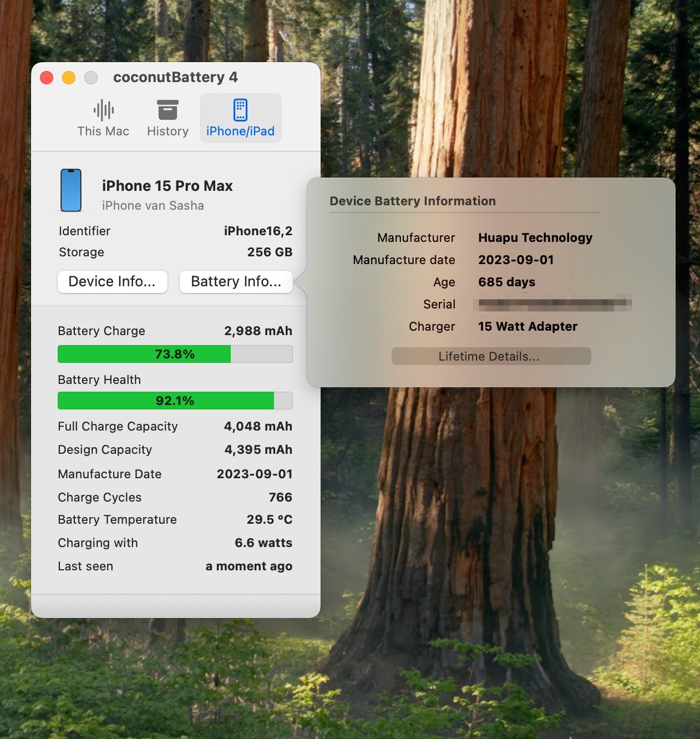Click the full charge capacity 4,048 mAh
This screenshot has width=700, height=739.
coord(258,427)
